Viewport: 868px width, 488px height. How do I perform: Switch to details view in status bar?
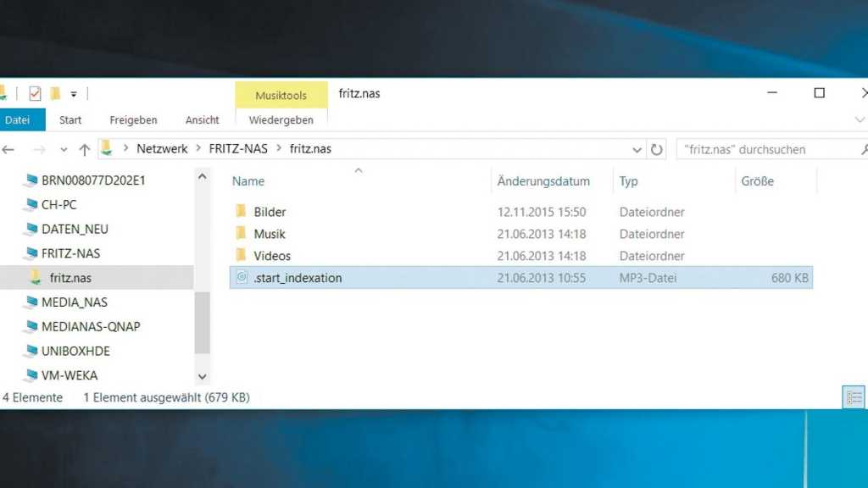[x=854, y=396]
